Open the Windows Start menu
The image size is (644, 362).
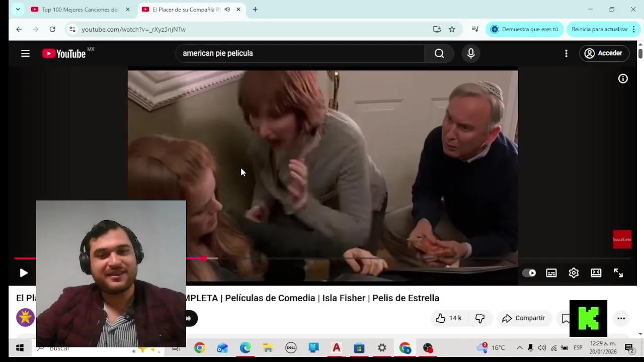point(20,348)
